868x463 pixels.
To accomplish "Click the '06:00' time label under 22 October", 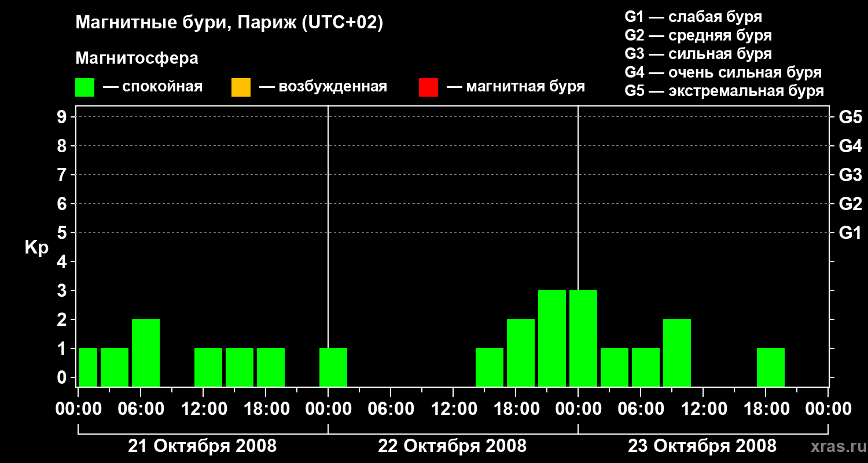I will click(391, 409).
